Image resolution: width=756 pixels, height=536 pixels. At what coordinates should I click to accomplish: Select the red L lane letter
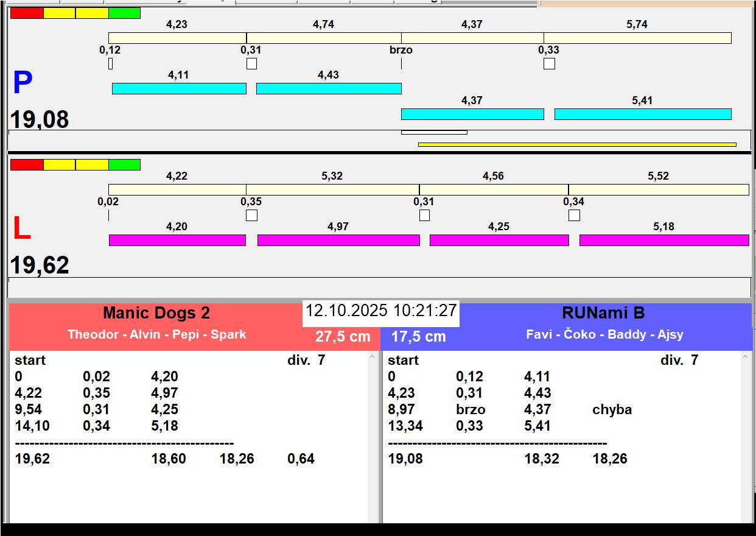tap(21, 228)
